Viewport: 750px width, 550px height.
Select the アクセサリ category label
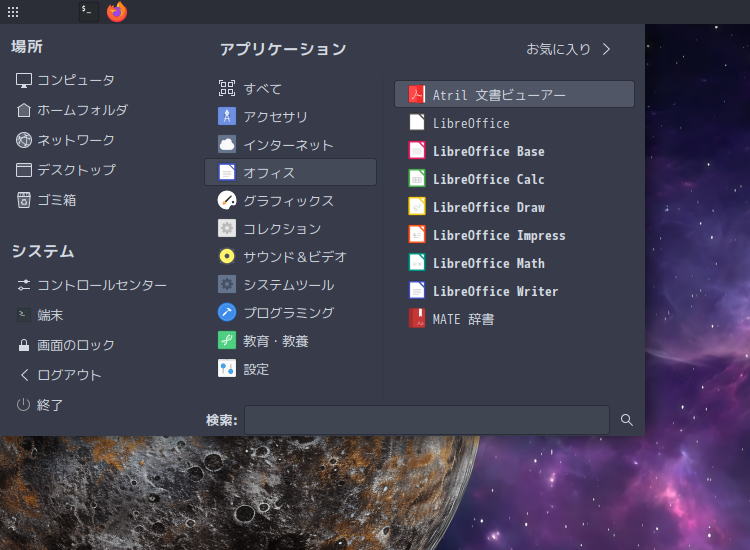[276, 117]
